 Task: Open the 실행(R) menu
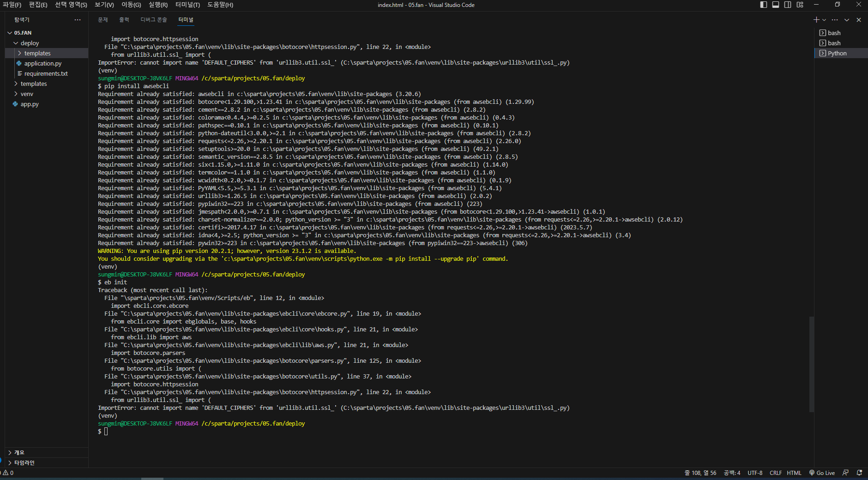pos(158,5)
